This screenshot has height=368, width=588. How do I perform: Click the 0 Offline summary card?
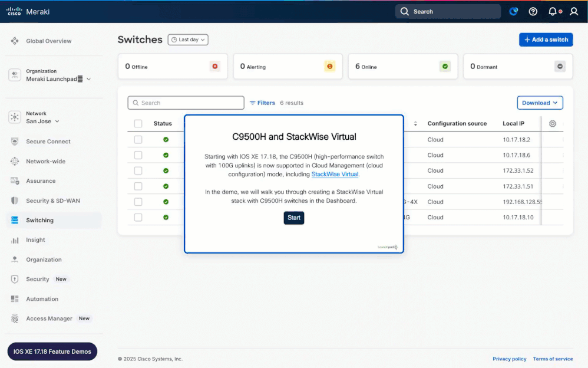click(x=173, y=67)
